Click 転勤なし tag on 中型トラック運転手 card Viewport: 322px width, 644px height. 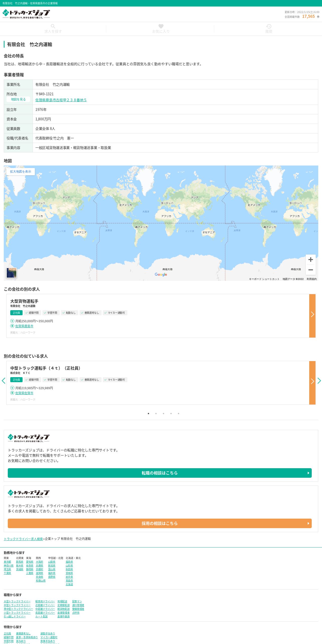point(70,380)
